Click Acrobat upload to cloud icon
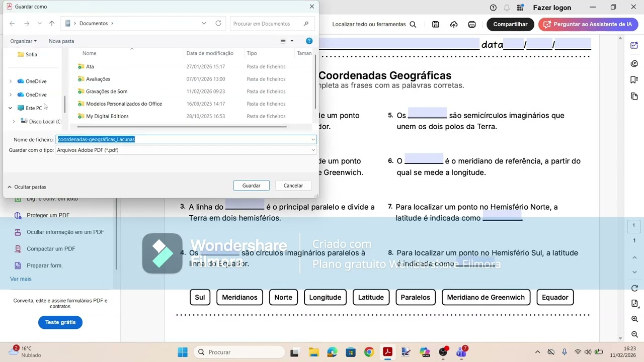This screenshot has width=644, height=362. tap(454, 24)
